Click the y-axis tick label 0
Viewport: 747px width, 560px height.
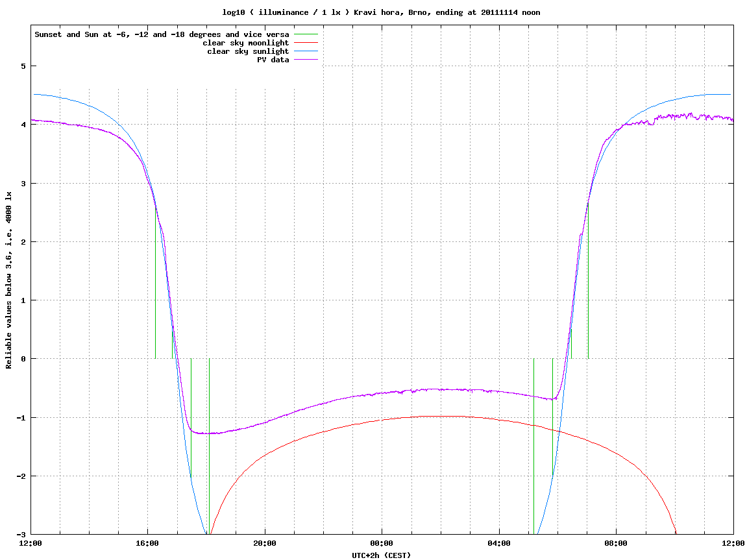point(23,359)
